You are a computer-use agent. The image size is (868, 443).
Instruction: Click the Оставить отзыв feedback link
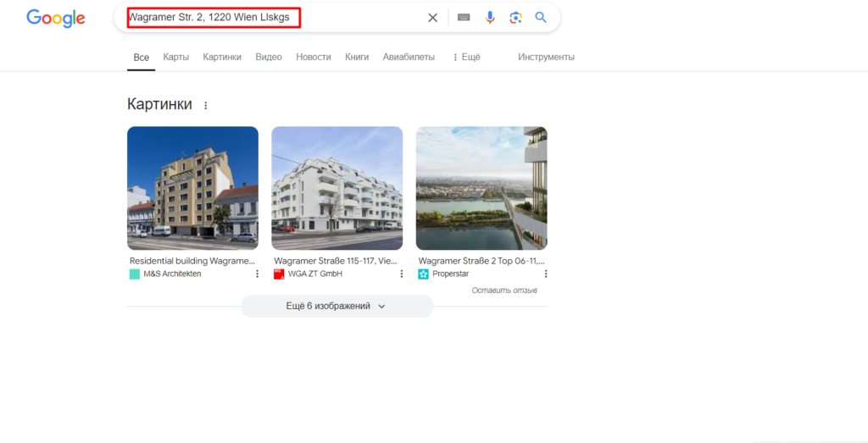(x=504, y=291)
